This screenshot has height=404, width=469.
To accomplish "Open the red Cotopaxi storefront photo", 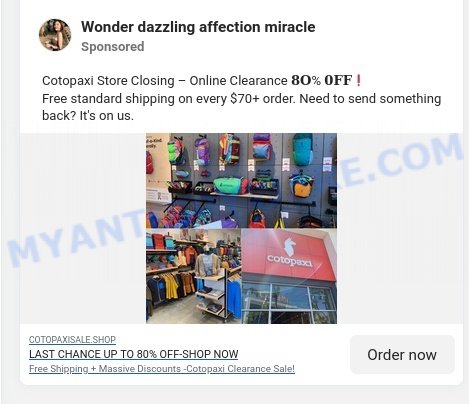I will [289, 276].
